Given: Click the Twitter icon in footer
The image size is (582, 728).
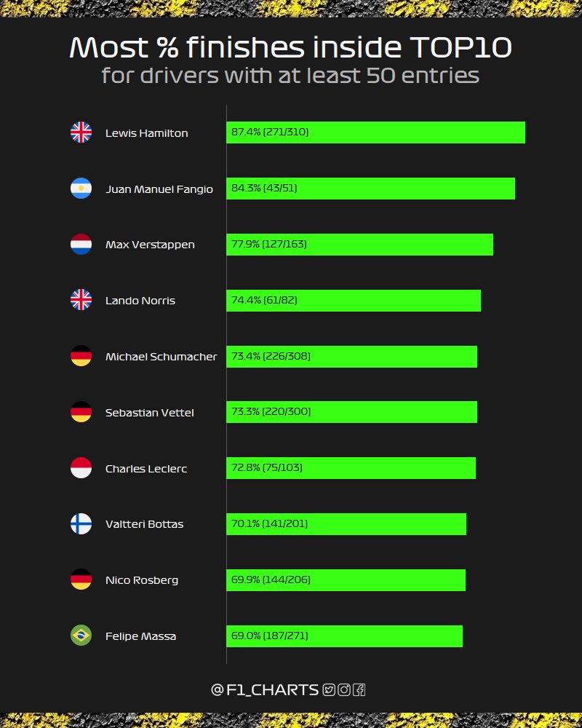Looking at the screenshot, I should (329, 690).
